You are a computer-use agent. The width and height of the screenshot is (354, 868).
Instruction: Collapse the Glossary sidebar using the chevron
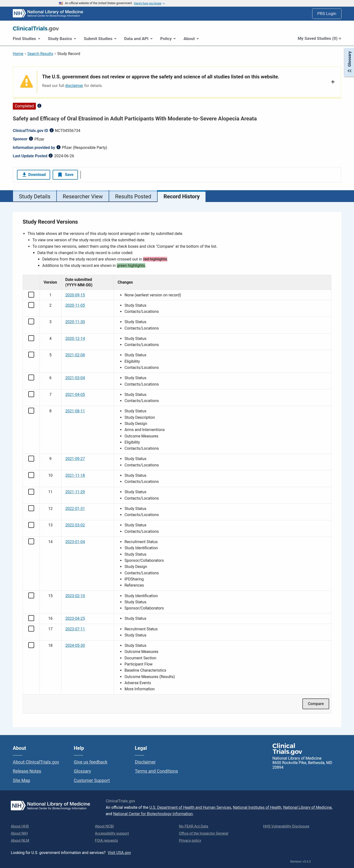[349, 71]
